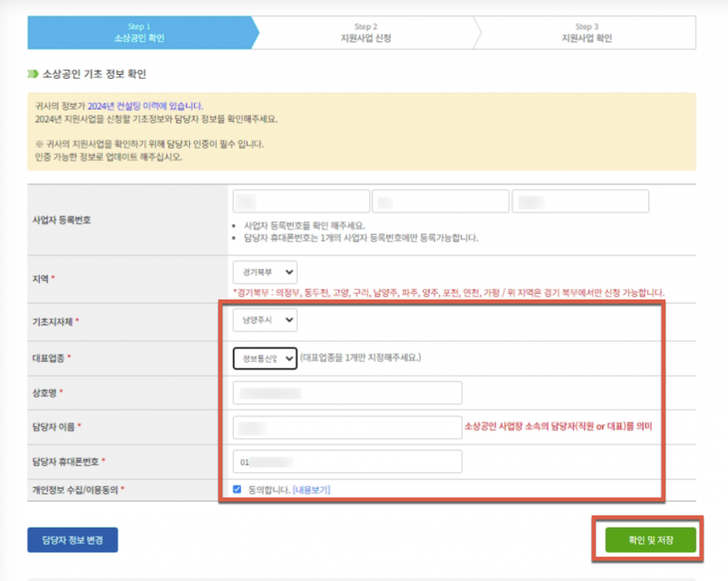The height and width of the screenshot is (581, 728).
Task: Open the 지역 dropdown showing 경기북부
Action: 265,272
